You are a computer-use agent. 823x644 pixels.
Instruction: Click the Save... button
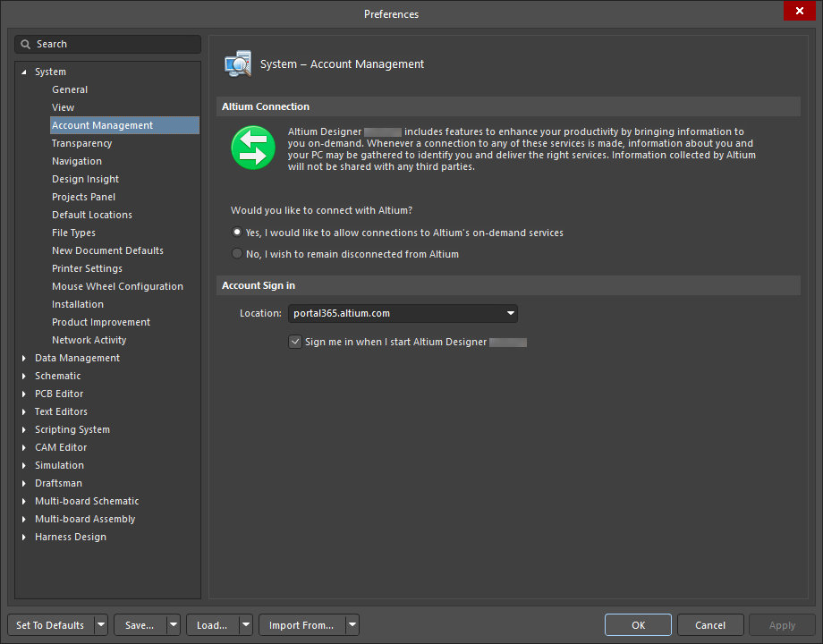point(140,625)
